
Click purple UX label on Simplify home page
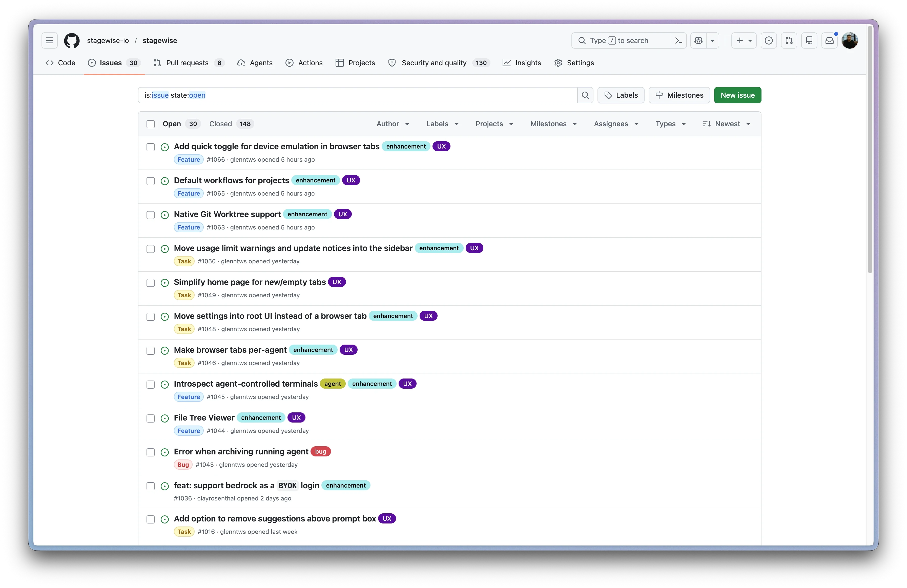pos(337,282)
